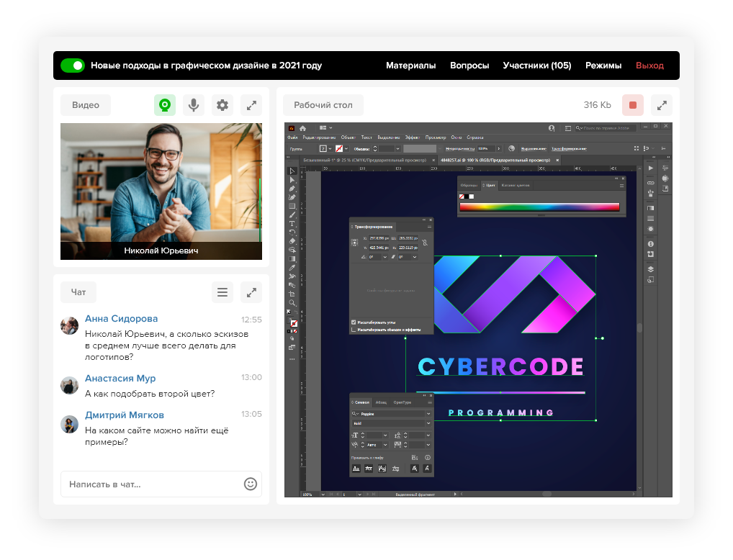Screen dimensions: 733x560
Task: Open the chat hamburger menu
Action: pyautogui.click(x=222, y=292)
